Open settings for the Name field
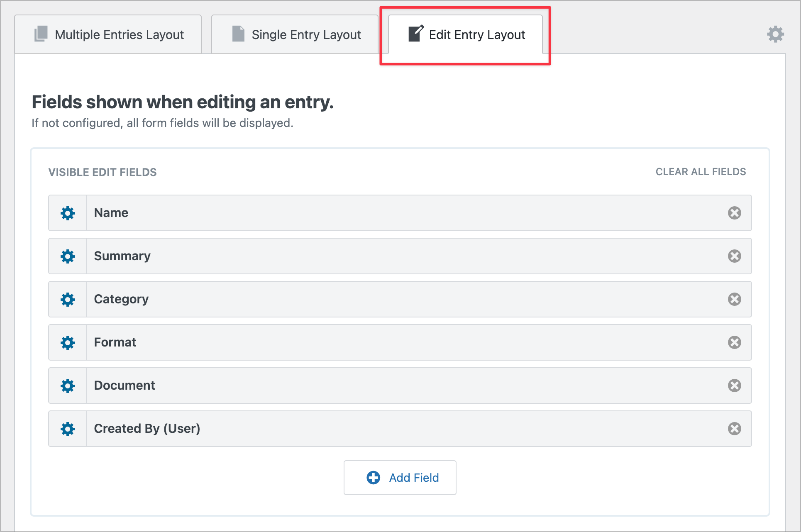 68,213
